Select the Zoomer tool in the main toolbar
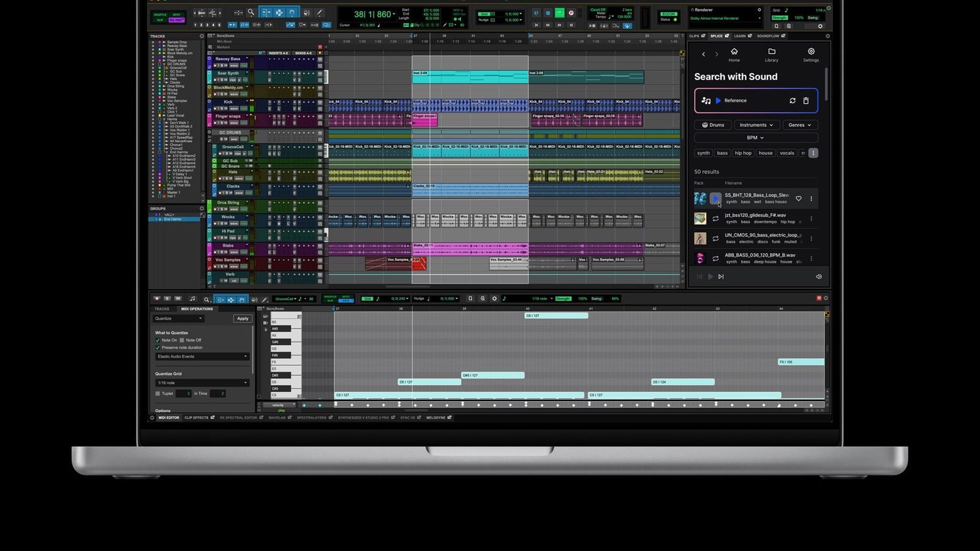The width and height of the screenshot is (980, 551). (x=251, y=12)
